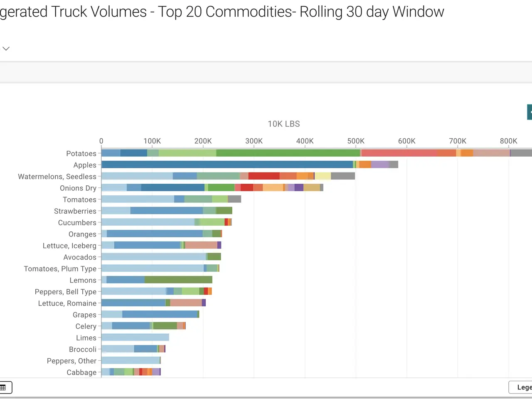Image resolution: width=532 pixels, height=399 pixels.
Task: Select the Peppers, Bell Type label
Action: click(66, 292)
